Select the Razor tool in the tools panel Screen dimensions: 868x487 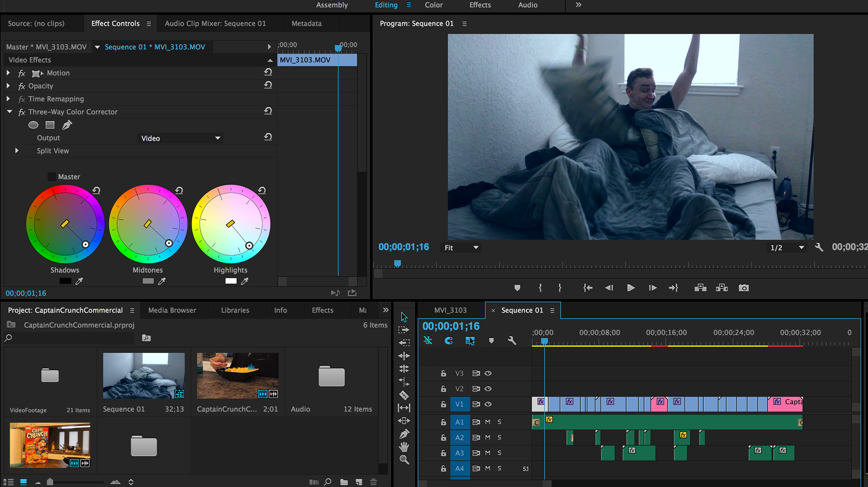404,395
